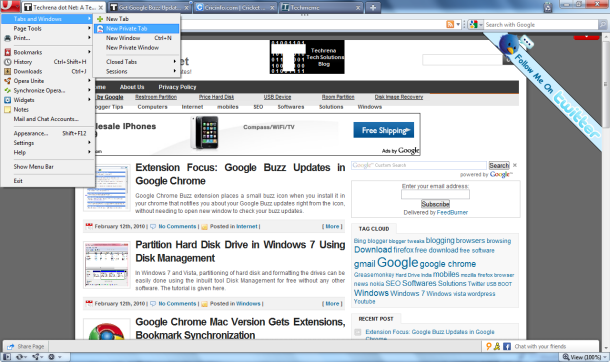
Task: Click the RSS feed icon in address bar
Action: click(x=450, y=24)
